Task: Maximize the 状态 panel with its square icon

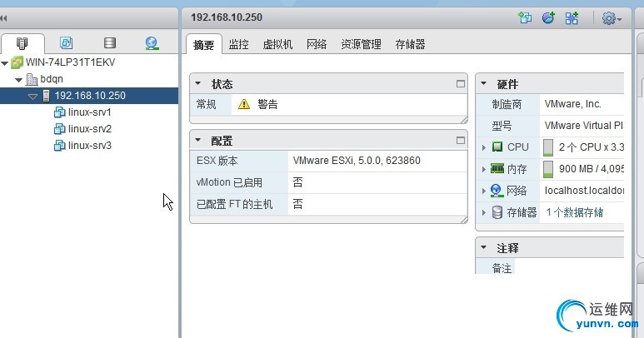Action: click(x=461, y=84)
